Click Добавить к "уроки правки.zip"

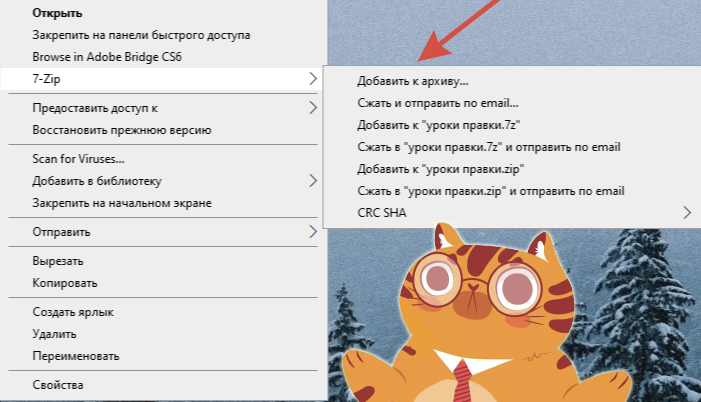(x=441, y=169)
